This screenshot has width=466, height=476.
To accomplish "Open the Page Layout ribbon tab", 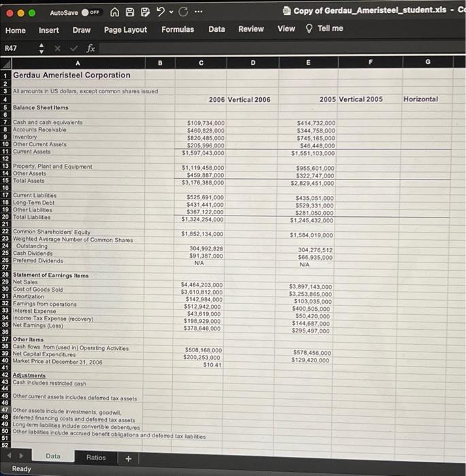I will 125,30.
